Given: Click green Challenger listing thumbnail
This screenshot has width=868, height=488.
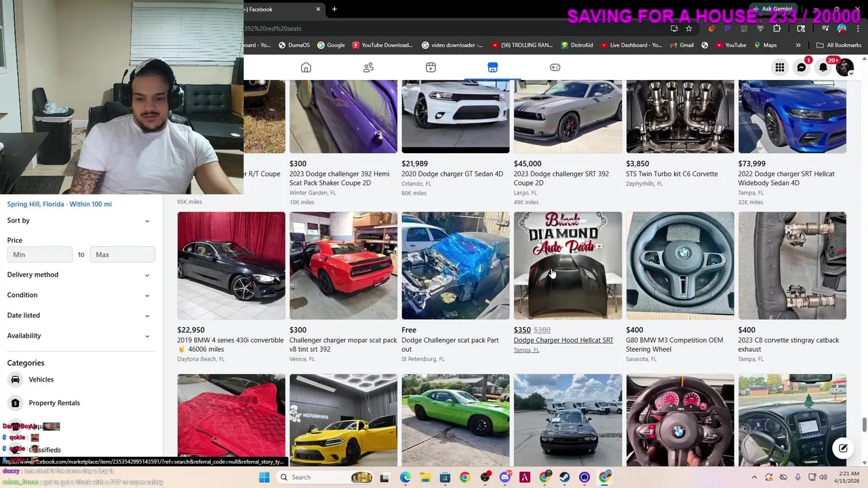Looking at the screenshot, I should 455,420.
